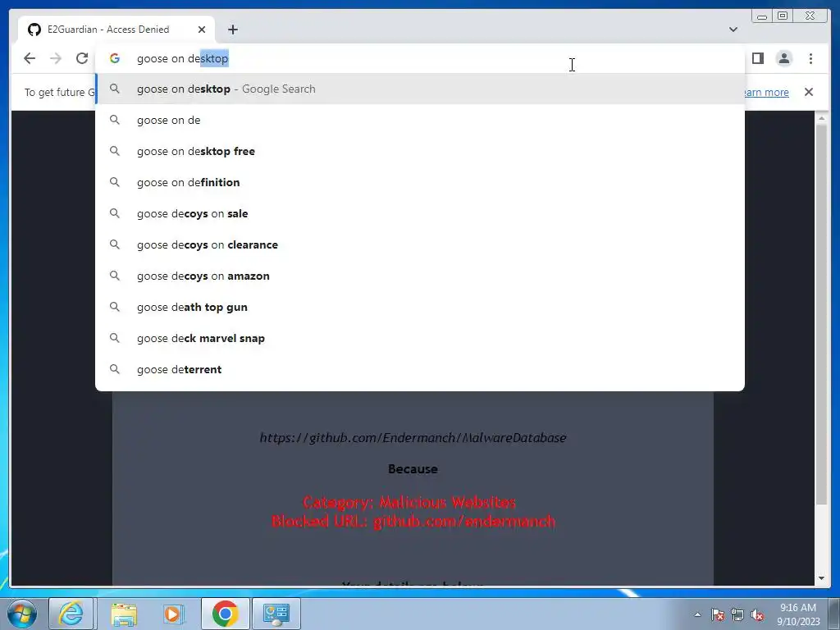Open the Action Center flag icon
This screenshot has height=630, width=840.
718,614
